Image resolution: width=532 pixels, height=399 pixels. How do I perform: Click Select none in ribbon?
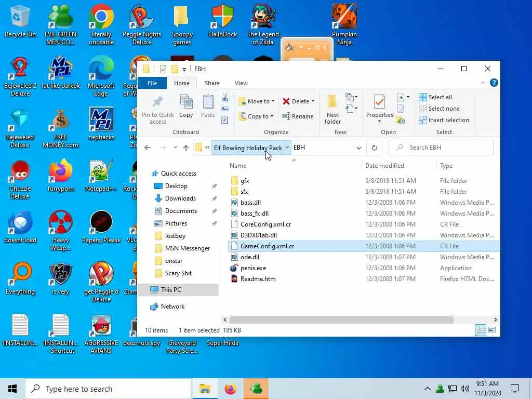click(440, 109)
